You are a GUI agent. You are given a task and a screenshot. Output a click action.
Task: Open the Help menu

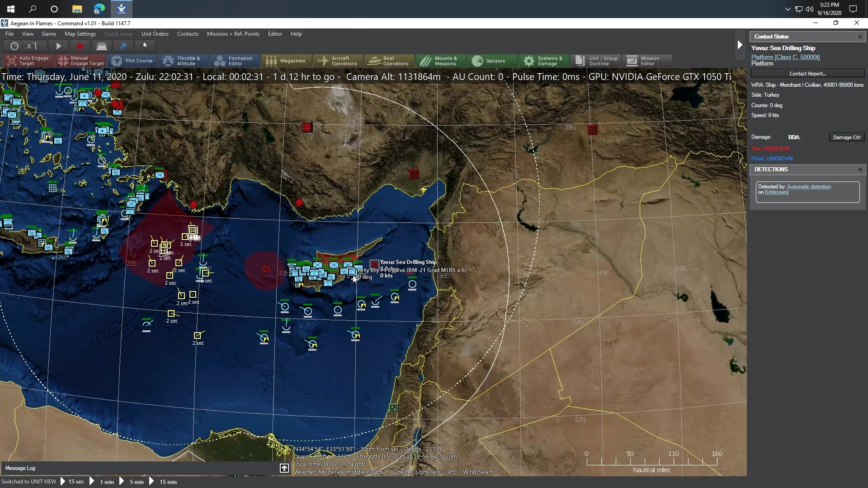pyautogui.click(x=296, y=34)
